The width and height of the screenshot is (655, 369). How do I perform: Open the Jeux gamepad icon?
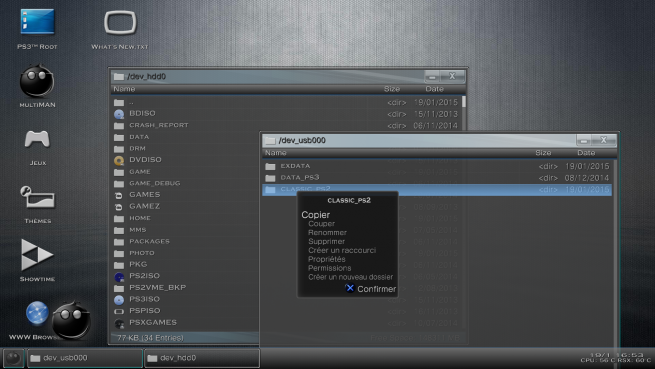click(x=37, y=139)
